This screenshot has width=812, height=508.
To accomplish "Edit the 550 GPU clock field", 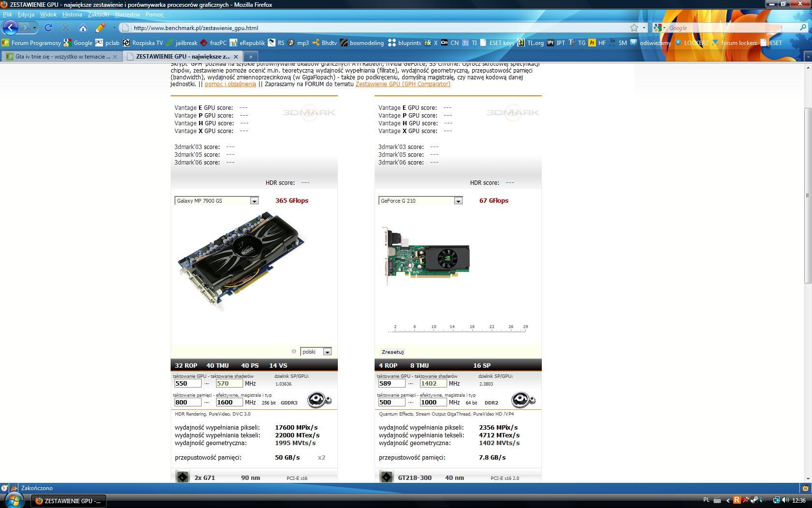I will pyautogui.click(x=188, y=383).
